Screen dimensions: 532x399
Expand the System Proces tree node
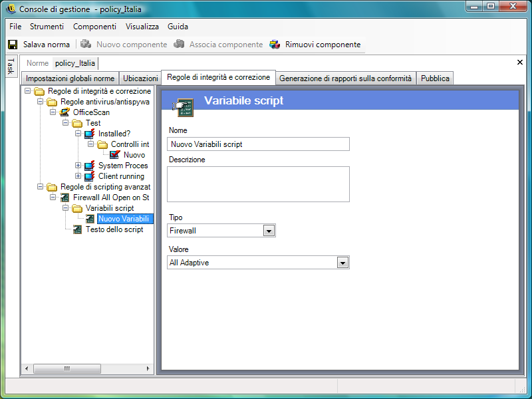(x=78, y=165)
